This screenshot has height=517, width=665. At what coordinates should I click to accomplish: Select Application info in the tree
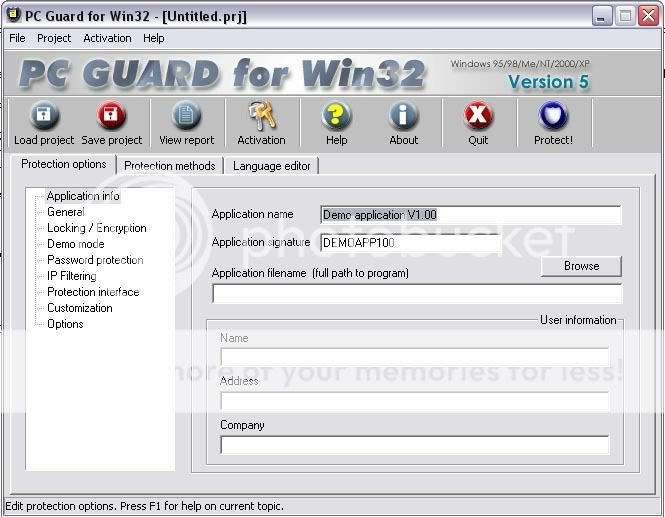[x=83, y=196]
